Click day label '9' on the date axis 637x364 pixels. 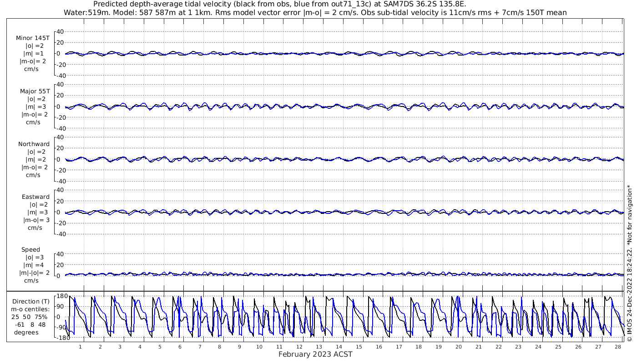click(x=239, y=347)
